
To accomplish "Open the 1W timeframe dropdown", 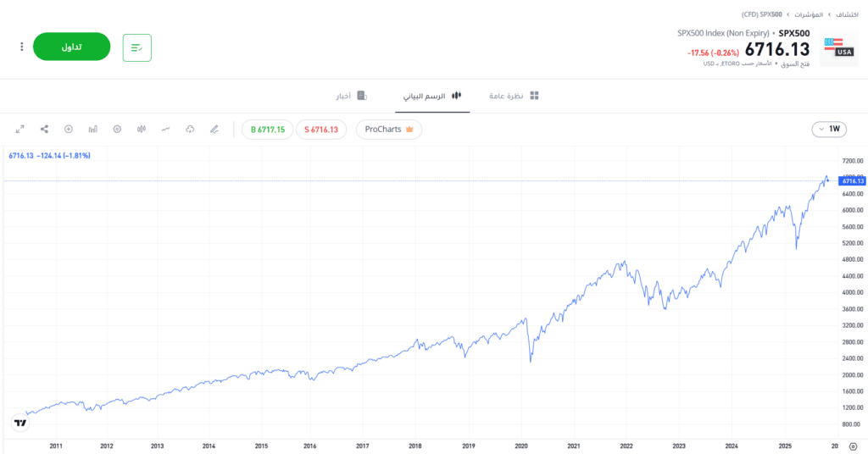I will 829,130.
